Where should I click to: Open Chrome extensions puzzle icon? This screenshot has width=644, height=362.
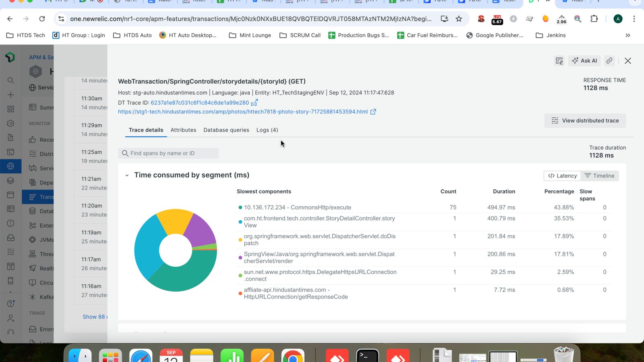tap(594, 19)
